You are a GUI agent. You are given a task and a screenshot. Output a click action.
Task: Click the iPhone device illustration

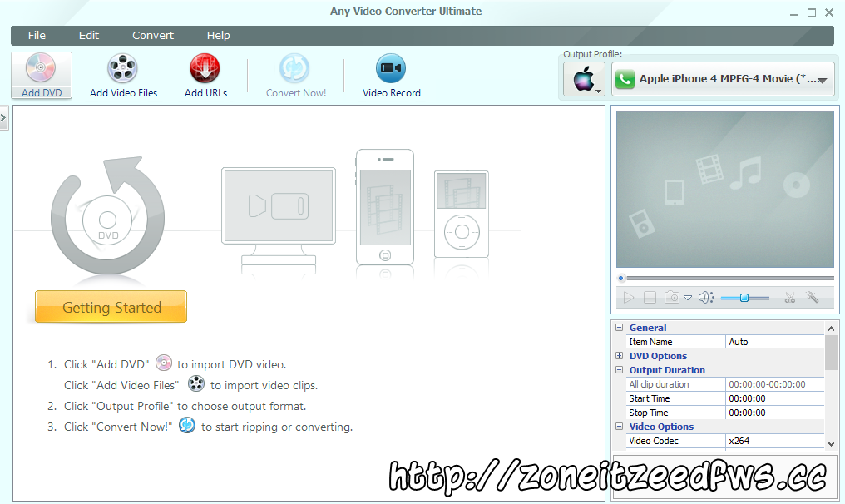pyautogui.click(x=385, y=207)
